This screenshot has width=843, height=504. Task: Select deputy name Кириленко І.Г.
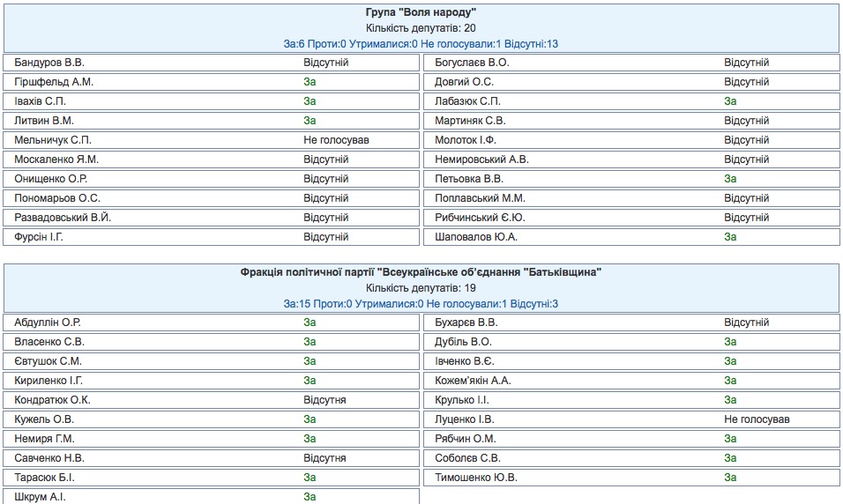click(x=48, y=381)
